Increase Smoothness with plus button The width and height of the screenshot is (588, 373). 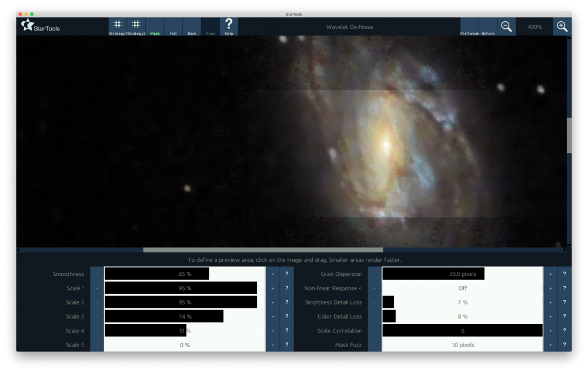click(273, 274)
